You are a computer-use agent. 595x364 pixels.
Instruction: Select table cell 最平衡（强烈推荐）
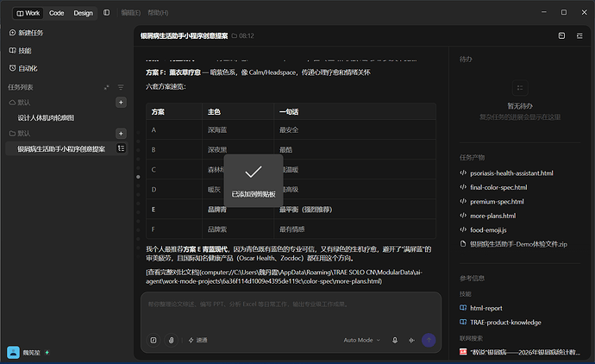305,210
